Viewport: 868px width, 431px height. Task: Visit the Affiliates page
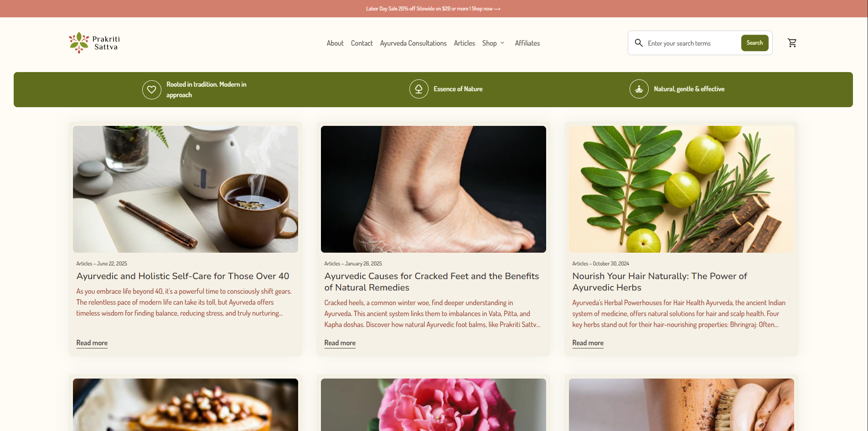527,43
